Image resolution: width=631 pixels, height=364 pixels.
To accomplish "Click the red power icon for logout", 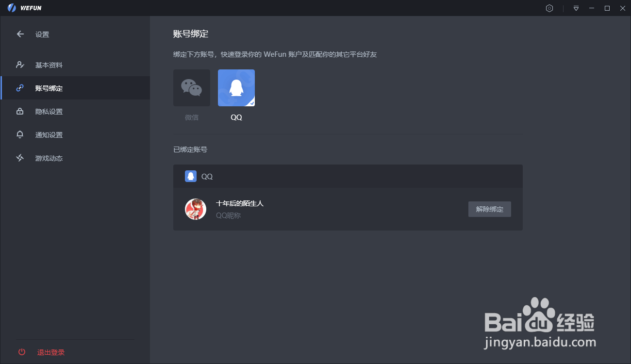I will pos(22,352).
